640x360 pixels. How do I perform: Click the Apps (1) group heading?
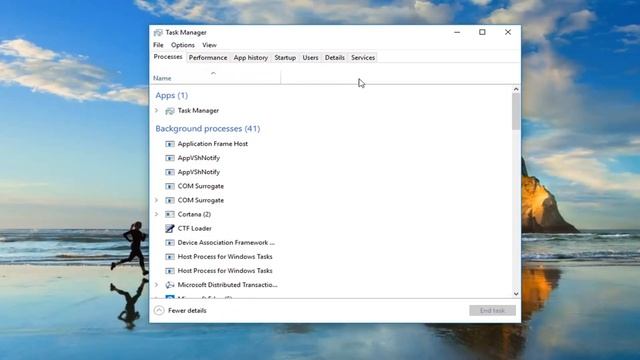(171, 96)
